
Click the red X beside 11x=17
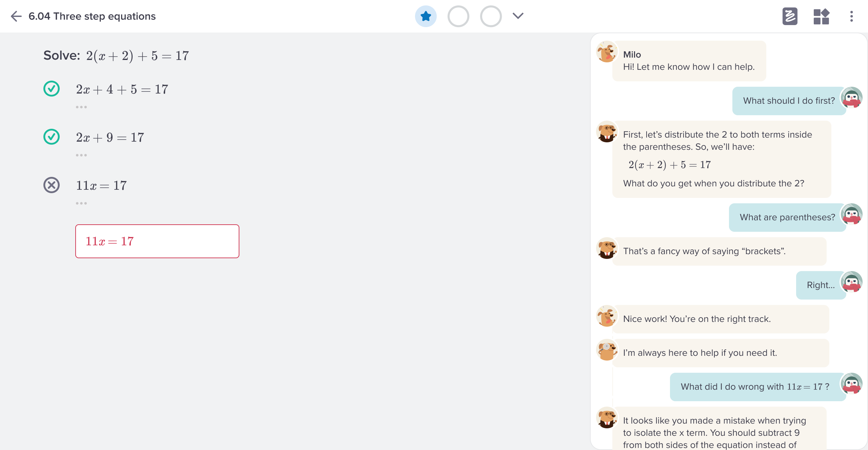coord(51,185)
